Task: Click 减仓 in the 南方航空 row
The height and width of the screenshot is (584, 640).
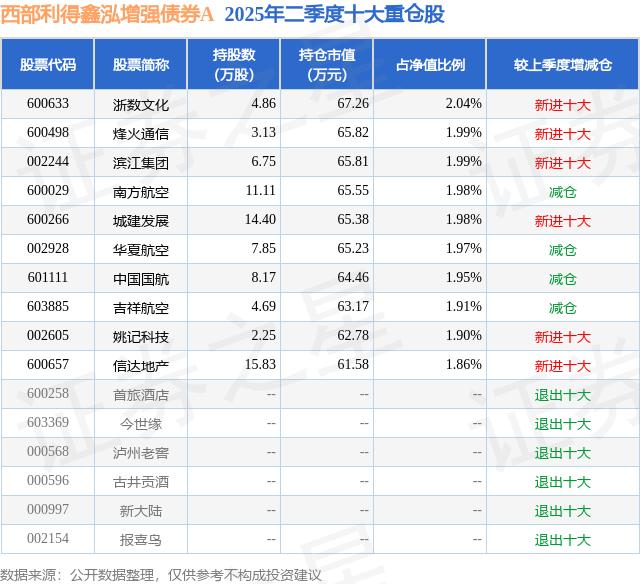Action: coord(562,192)
